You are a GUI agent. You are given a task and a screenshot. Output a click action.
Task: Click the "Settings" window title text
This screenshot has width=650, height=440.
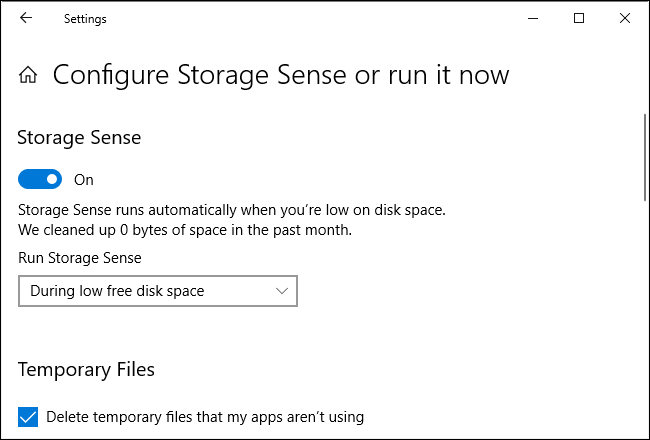click(85, 18)
